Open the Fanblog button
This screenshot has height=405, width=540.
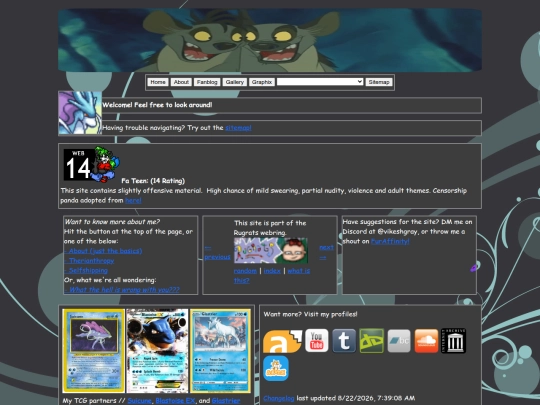(207, 82)
